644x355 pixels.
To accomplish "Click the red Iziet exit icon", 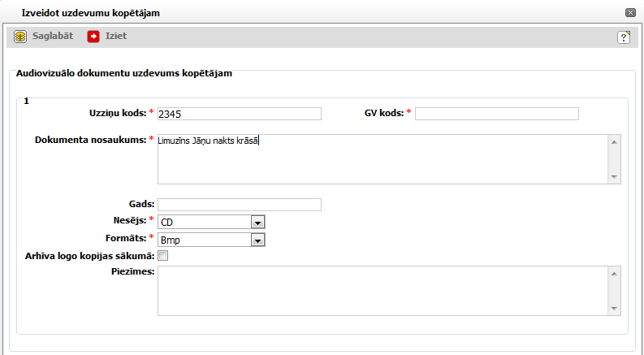I will coord(93,37).
